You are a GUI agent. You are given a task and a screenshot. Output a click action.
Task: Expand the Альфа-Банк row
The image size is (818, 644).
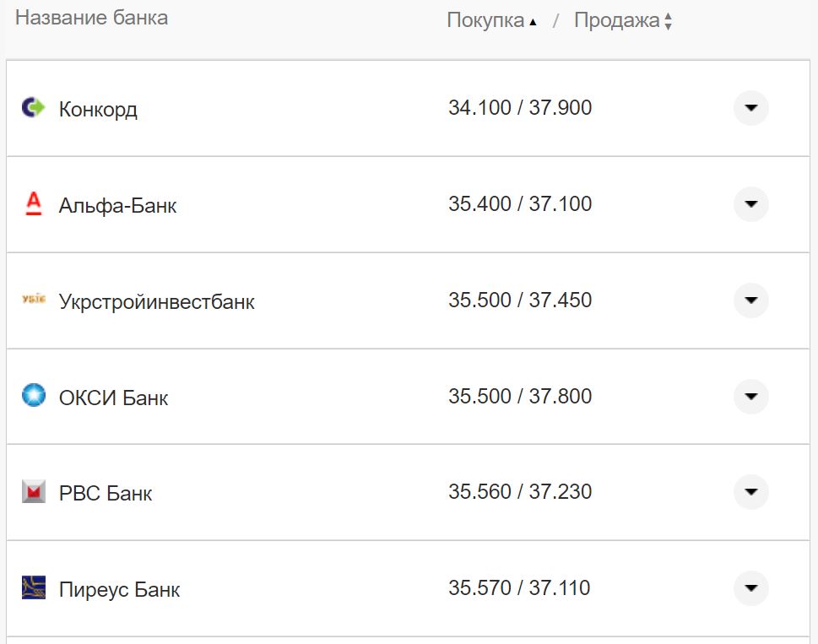coord(750,204)
